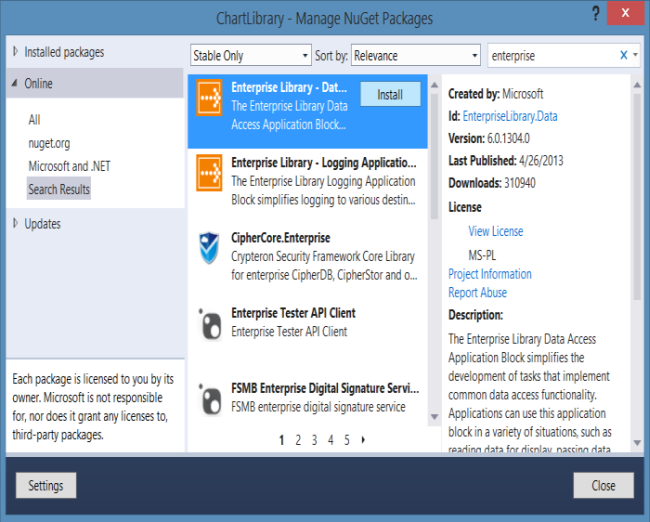The image size is (650, 522).
Task: Go to results page 2
Action: (298, 439)
